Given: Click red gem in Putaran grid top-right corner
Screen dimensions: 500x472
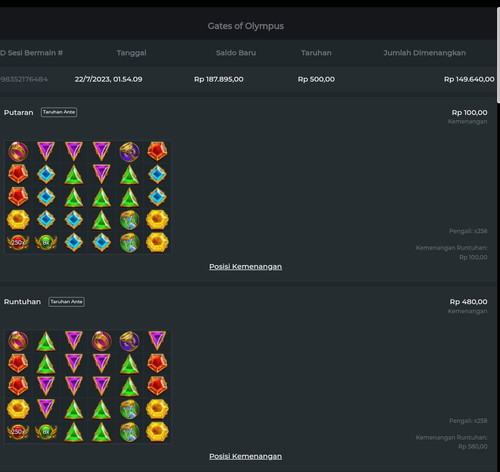Looking at the screenshot, I should (x=157, y=152).
